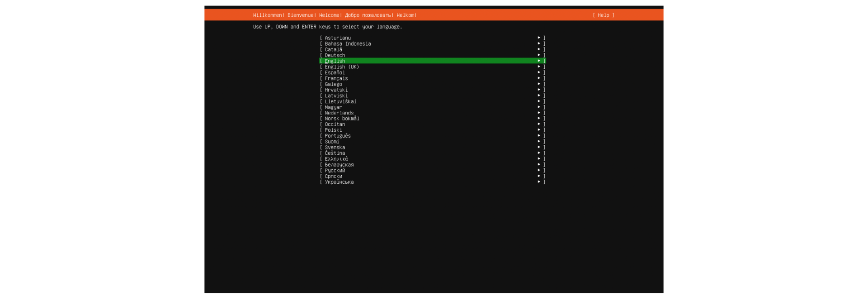
Task: Pick Deutsch as installer language
Action: pos(335,55)
